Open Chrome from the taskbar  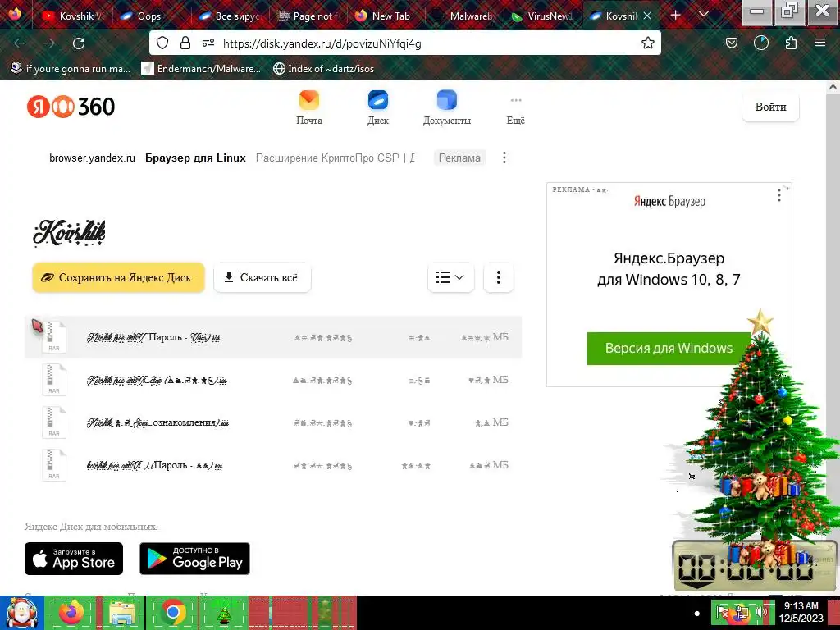172,612
